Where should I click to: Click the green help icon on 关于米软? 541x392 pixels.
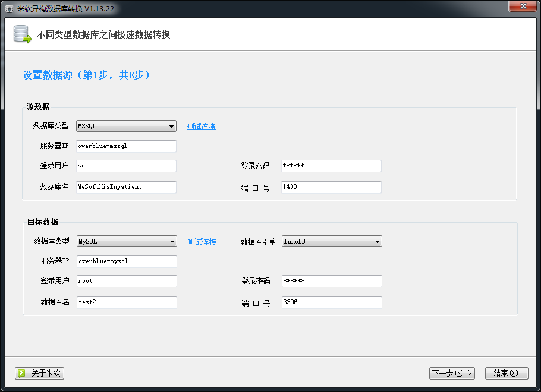point(21,373)
